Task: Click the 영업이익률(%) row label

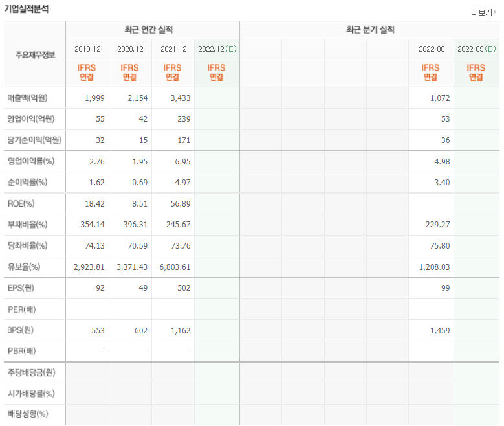Action: (31, 161)
